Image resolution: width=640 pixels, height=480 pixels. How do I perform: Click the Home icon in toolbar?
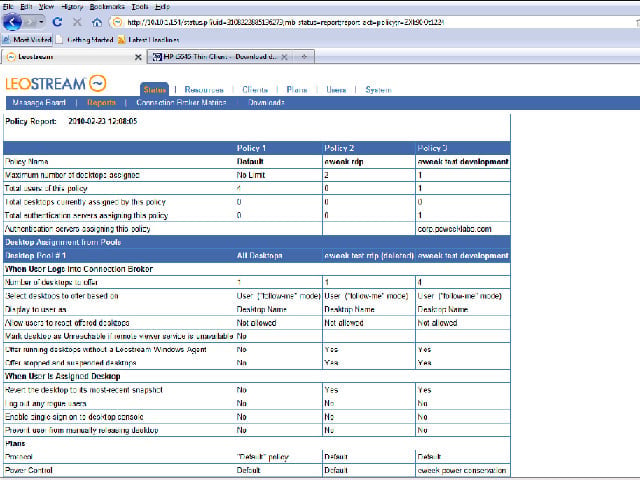click(97, 22)
